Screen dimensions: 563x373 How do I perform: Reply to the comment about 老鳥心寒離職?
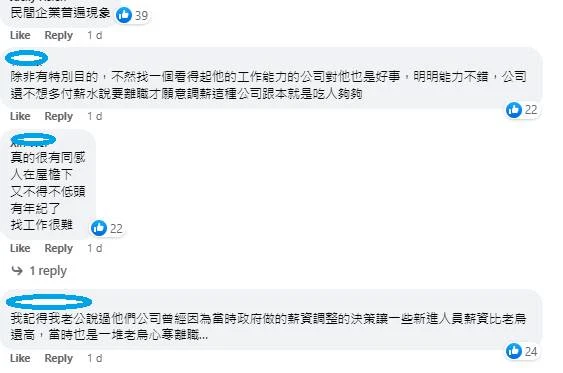click(x=59, y=358)
